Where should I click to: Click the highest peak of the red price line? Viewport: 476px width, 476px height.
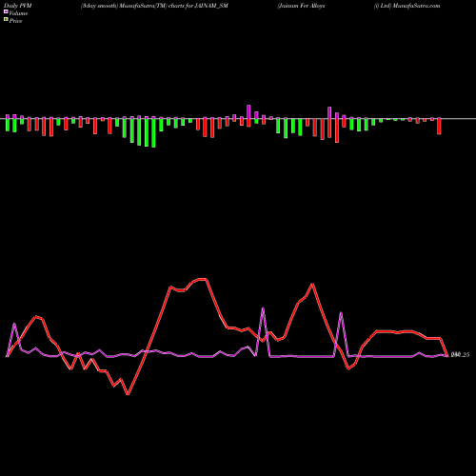click(x=203, y=279)
